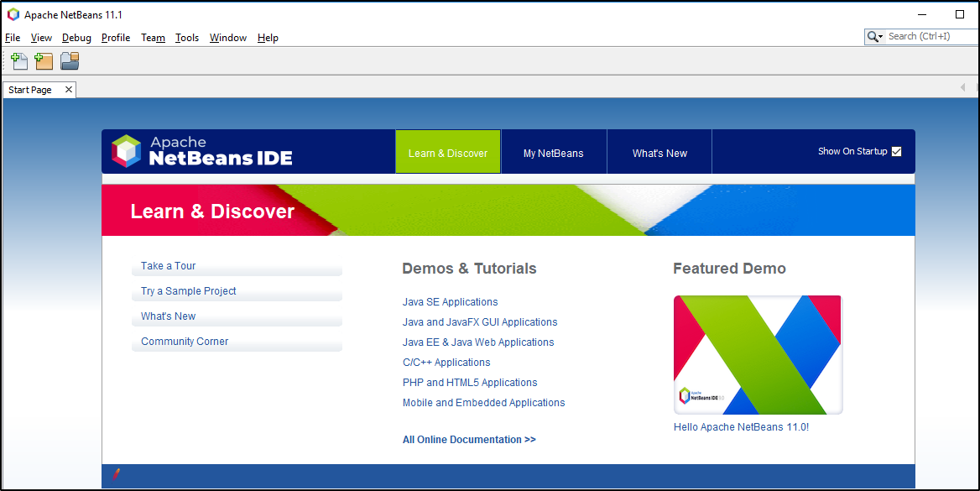980x491 pixels.
Task: Close the Start Page tab
Action: [x=69, y=90]
